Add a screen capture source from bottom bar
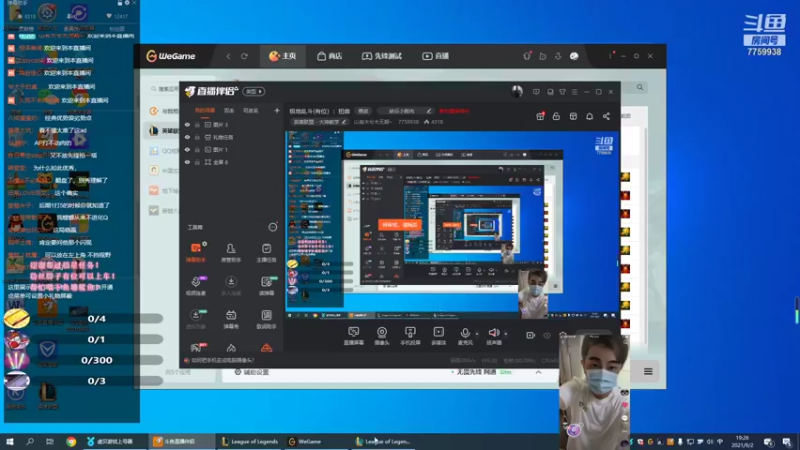This screenshot has width=800, height=450. 354,336
